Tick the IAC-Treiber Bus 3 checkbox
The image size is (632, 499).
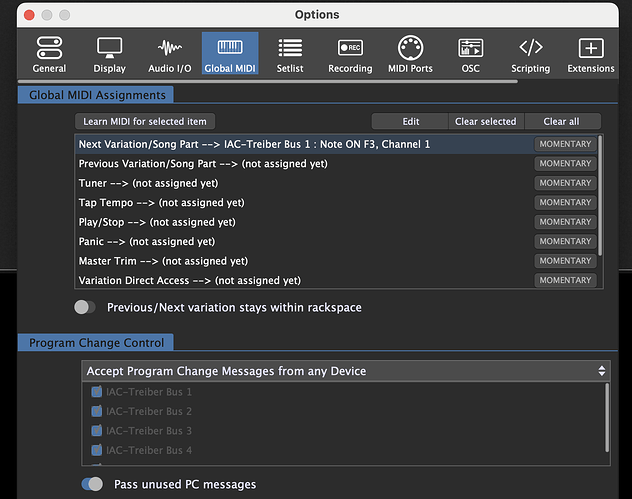coord(97,431)
